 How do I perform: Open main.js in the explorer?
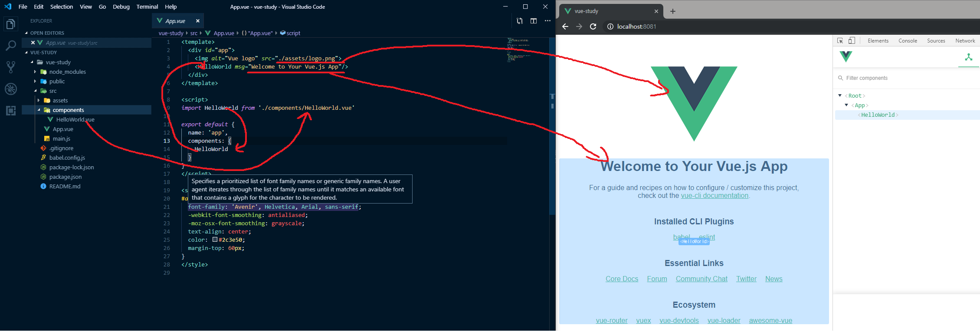point(61,138)
